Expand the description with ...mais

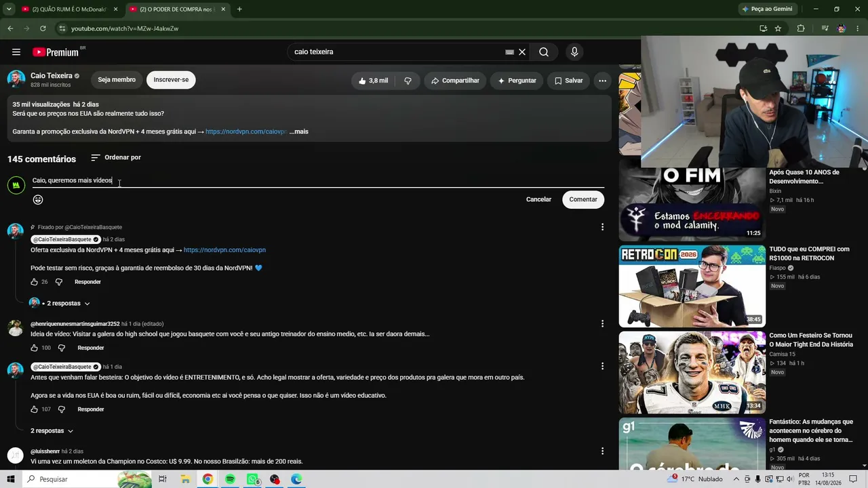[x=299, y=131]
